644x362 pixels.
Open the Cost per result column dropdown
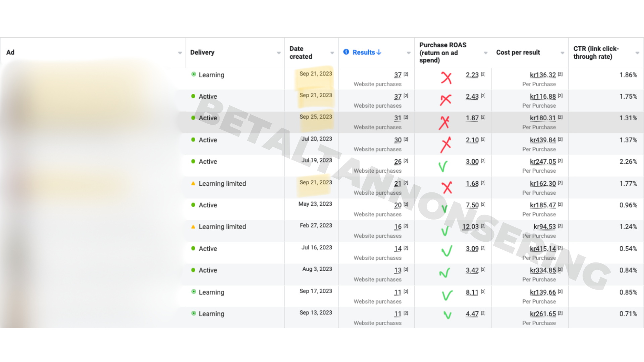coord(562,53)
